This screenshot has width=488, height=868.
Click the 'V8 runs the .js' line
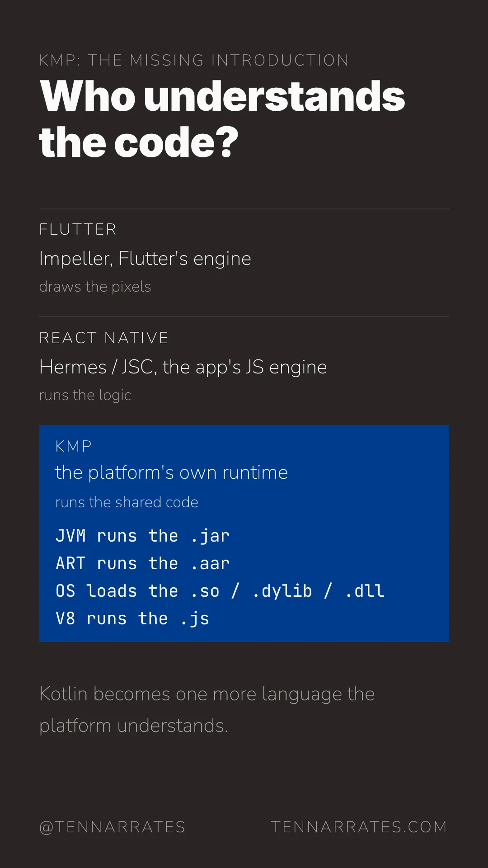tap(132, 619)
